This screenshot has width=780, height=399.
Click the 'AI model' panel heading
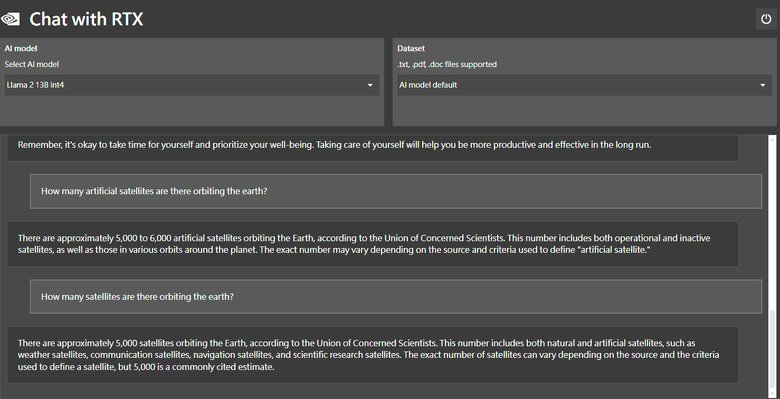point(21,49)
